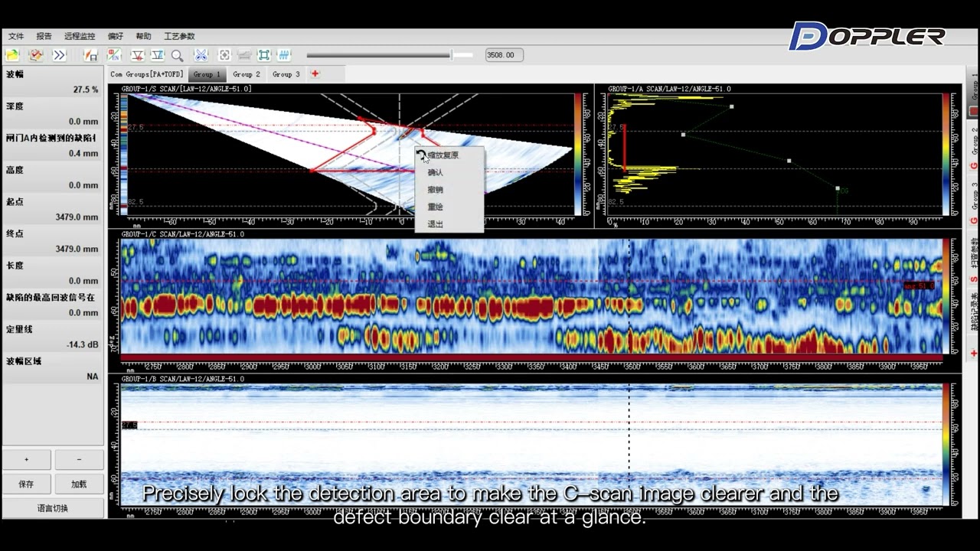Switch to the Group 3 tab
Screen dimensions: 980x551
click(x=286, y=74)
